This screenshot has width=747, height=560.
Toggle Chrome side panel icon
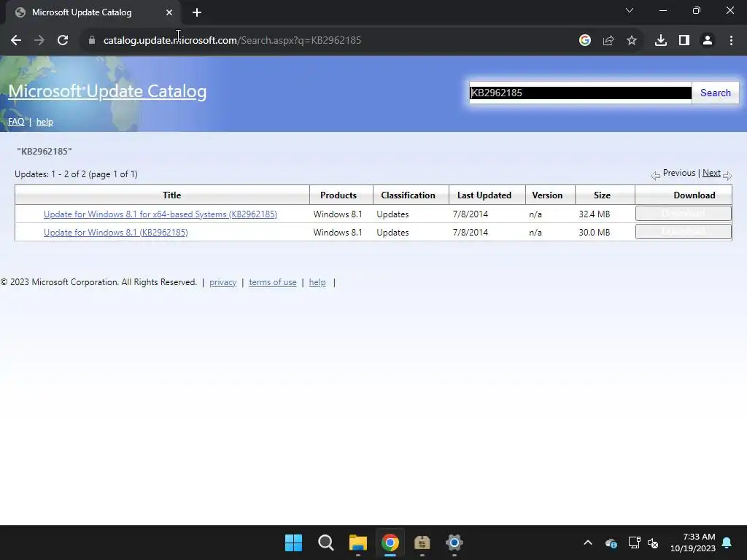[x=684, y=41]
